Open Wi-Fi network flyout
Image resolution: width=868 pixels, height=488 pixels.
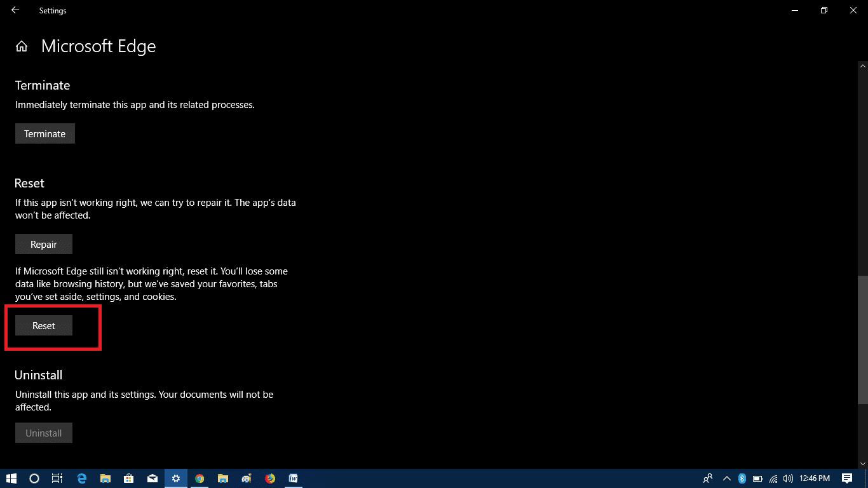773,478
